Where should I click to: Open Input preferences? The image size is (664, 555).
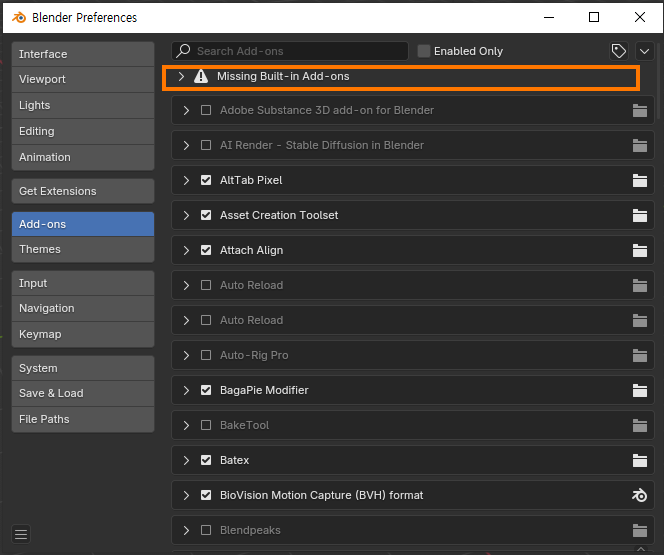click(83, 283)
